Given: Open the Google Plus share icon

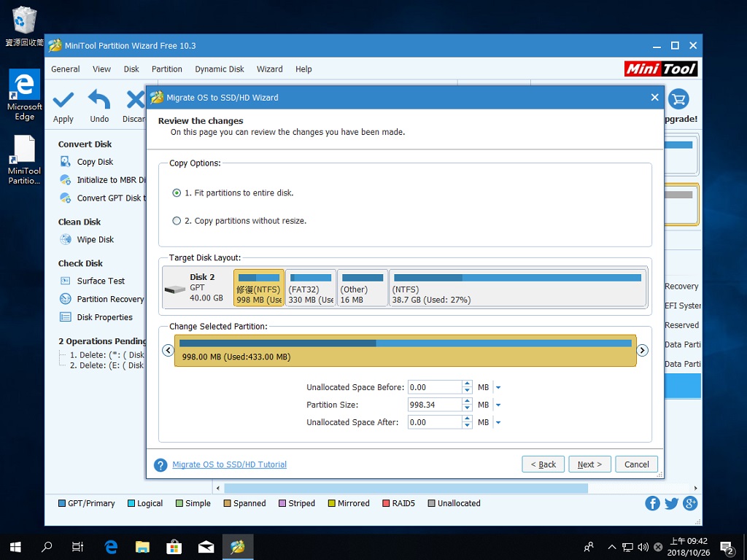Looking at the screenshot, I should pos(690,503).
